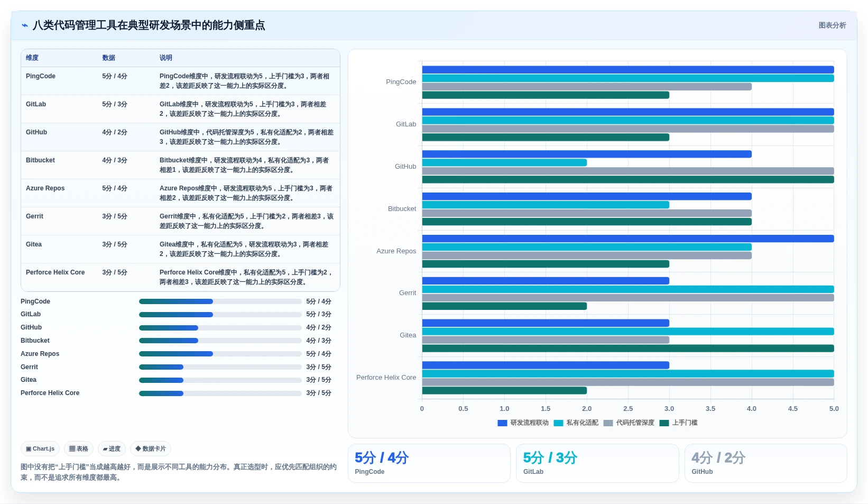Click the Azure Repos chart axis label
The height and width of the screenshot is (504, 868).
(396, 251)
